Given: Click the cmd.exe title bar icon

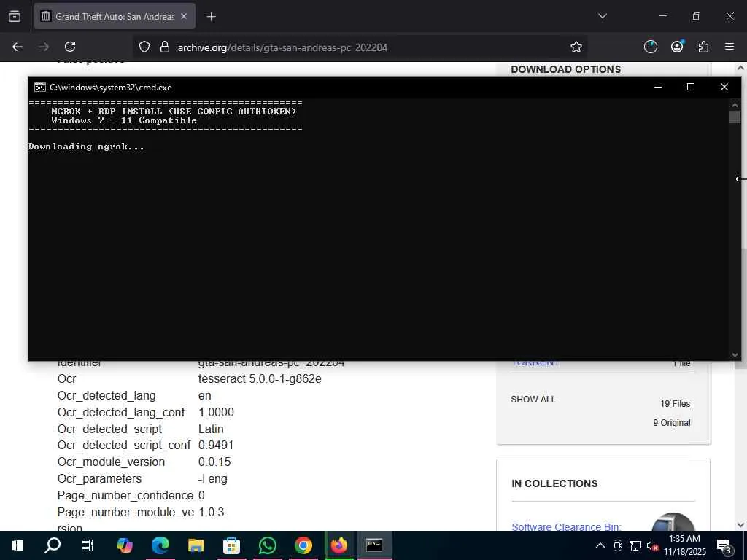Looking at the screenshot, I should pos(40,87).
